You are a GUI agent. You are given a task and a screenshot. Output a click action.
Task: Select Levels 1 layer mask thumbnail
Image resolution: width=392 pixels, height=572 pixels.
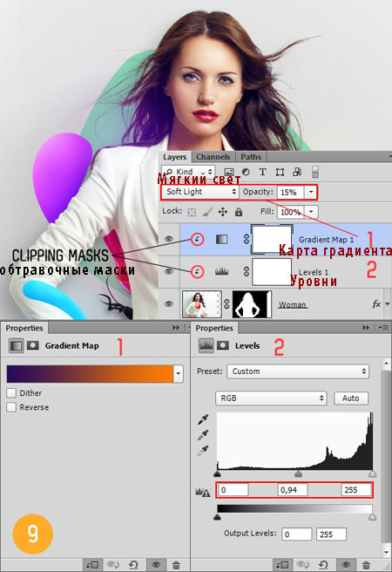click(x=272, y=272)
